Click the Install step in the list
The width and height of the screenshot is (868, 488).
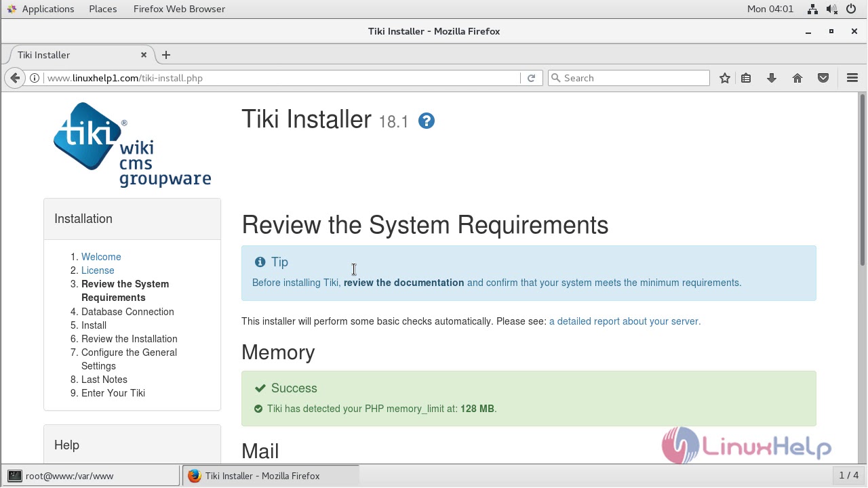coord(94,325)
